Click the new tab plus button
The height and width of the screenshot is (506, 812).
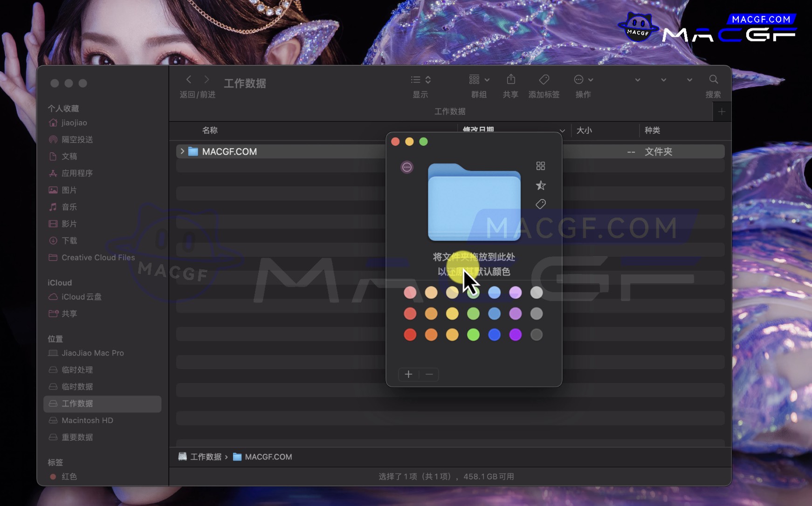pos(722,112)
